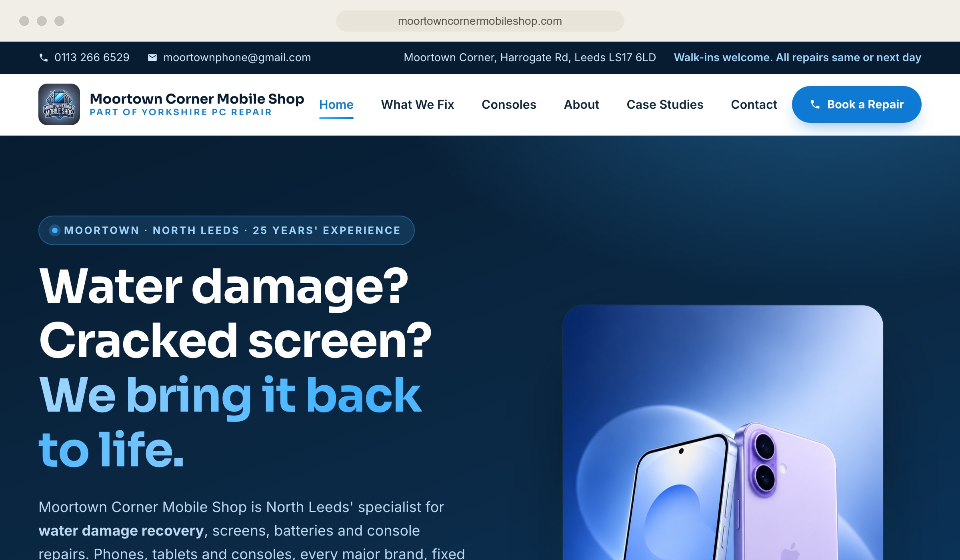The image size is (960, 560).
Task: Click the Book a Repair button
Action: pos(857,104)
